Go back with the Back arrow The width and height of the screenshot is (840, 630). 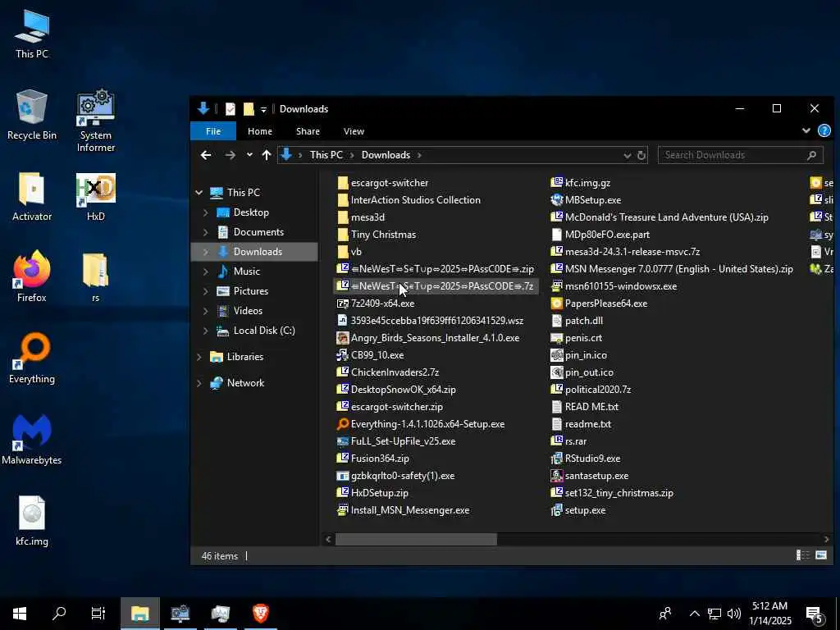click(x=206, y=155)
